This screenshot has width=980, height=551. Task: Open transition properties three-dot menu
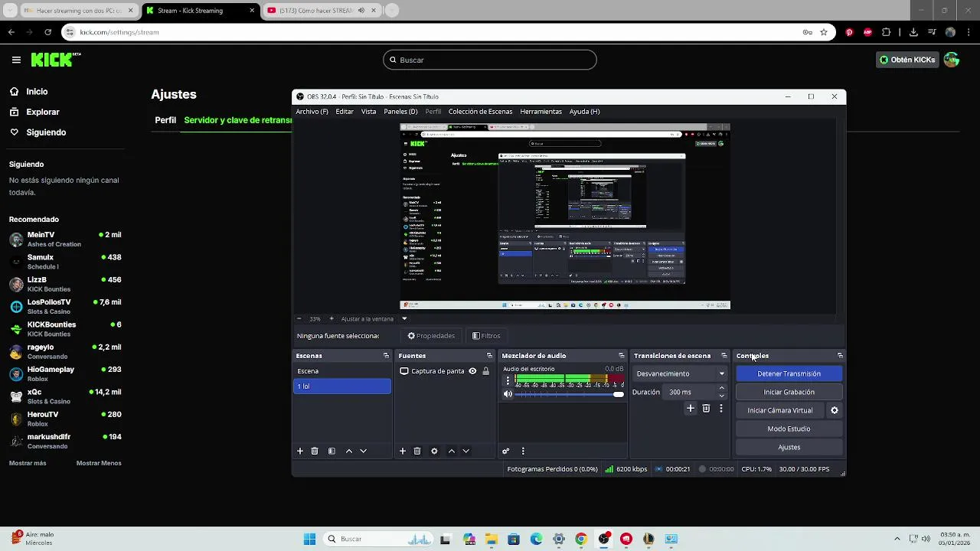[x=720, y=409]
